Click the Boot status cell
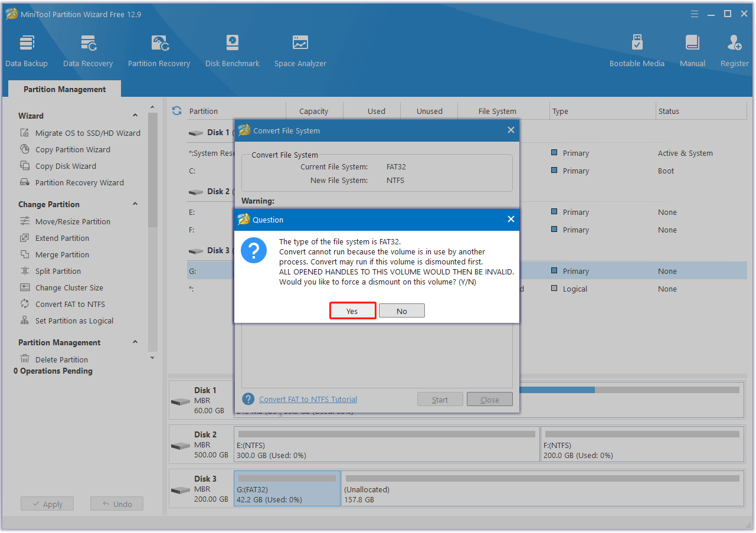Viewport: 756px width, 533px height. tap(666, 171)
